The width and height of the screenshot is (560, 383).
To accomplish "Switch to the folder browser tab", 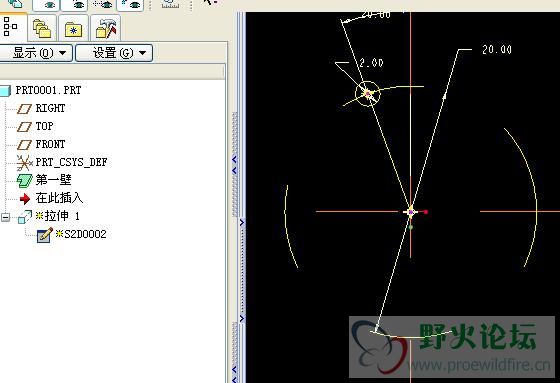I will (42, 28).
